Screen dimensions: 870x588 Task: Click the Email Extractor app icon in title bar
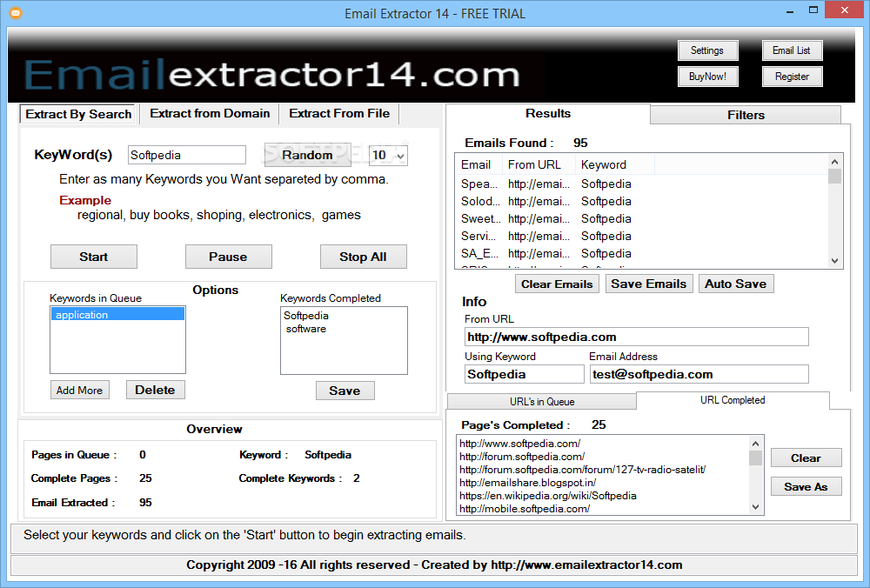click(x=16, y=13)
